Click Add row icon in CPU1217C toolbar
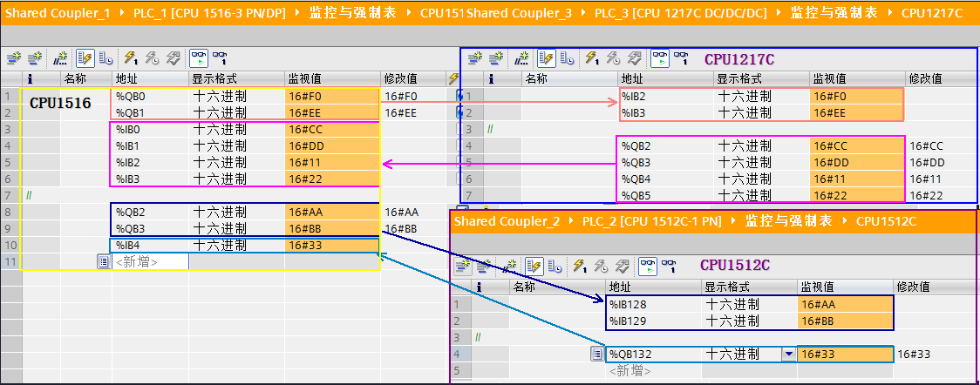Screen dimensions: 980x385 tap(496, 58)
